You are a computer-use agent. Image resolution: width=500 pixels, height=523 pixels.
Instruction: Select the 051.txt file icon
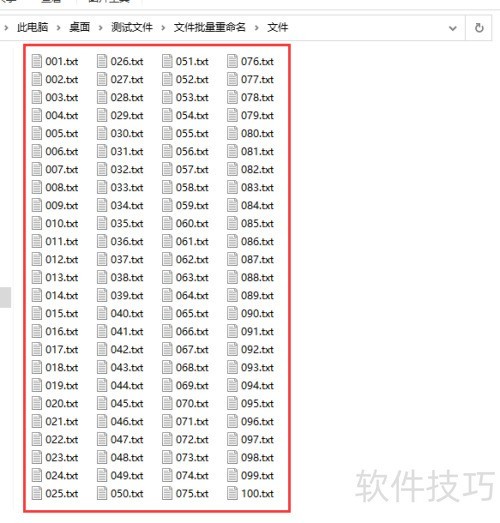167,61
